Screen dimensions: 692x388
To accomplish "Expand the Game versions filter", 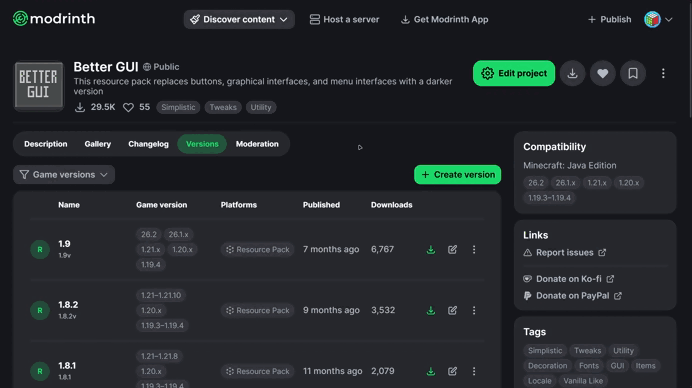I will click(64, 175).
